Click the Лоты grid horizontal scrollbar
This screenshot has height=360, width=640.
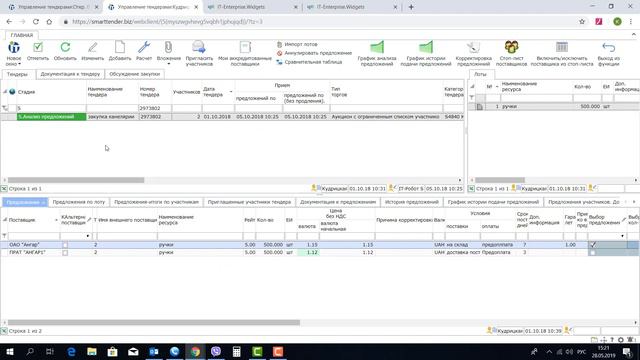[x=500, y=180]
